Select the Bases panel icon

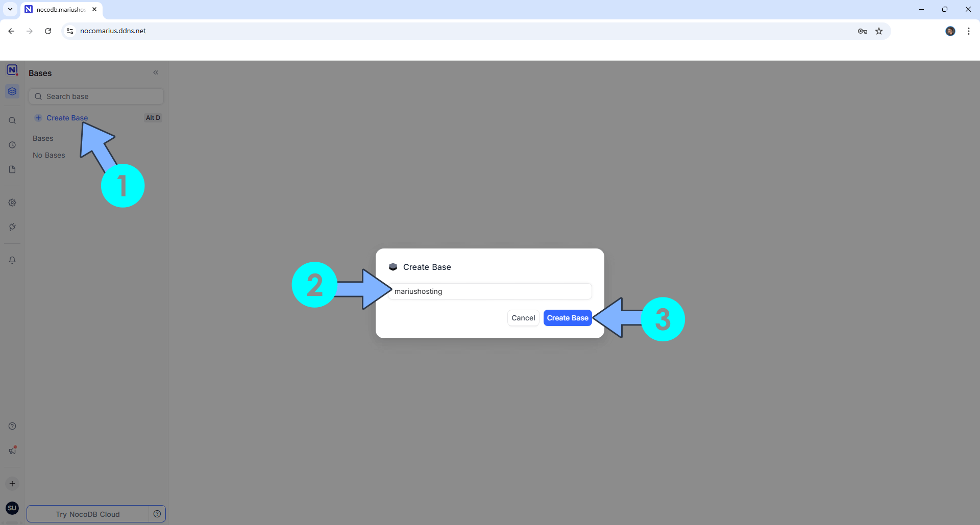click(x=12, y=91)
